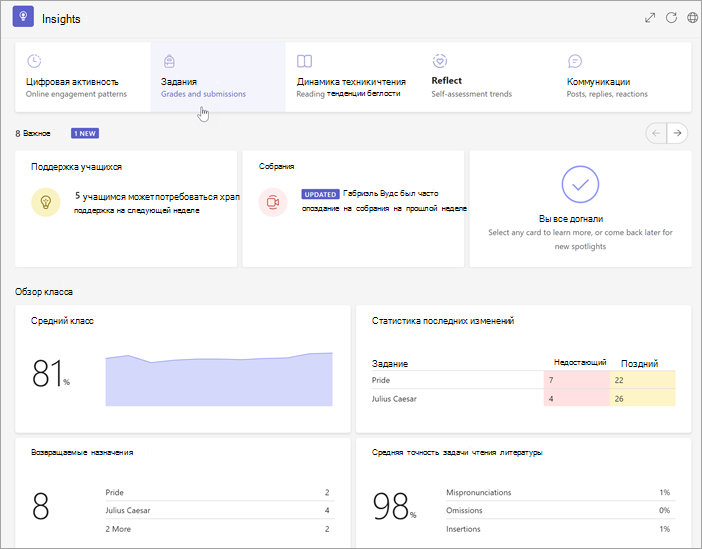Screen dimensions: 702x549
Task: Go to previous spotlight with left arrow
Action: tap(656, 133)
